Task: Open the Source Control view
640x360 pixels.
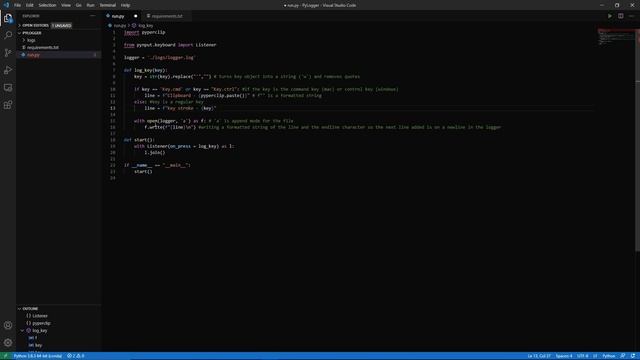Action: [x=8, y=53]
